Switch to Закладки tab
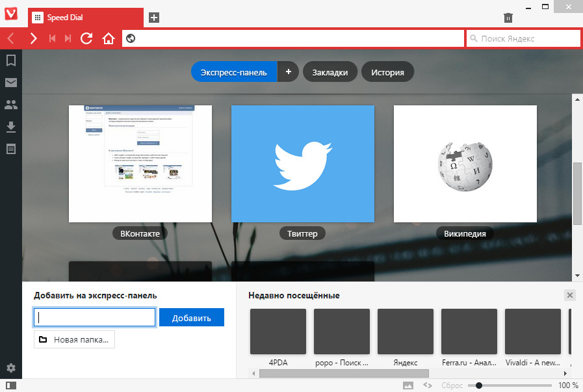Viewport: 583px width, 392px height. [330, 72]
